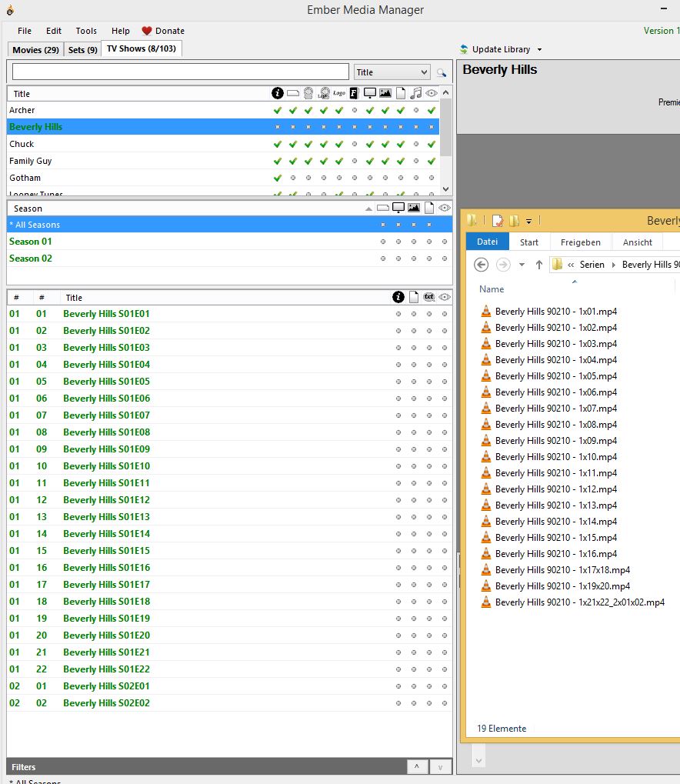Select the Archer show row

click(223, 110)
